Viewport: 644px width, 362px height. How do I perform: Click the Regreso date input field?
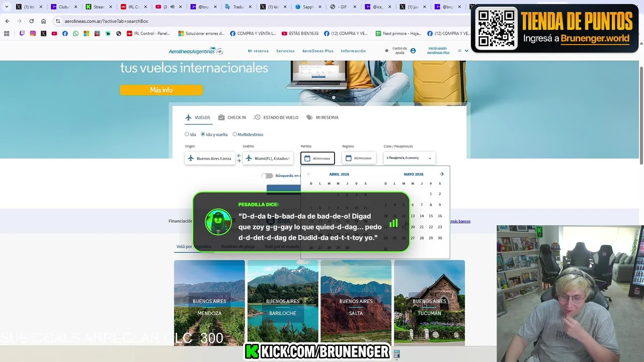359,158
